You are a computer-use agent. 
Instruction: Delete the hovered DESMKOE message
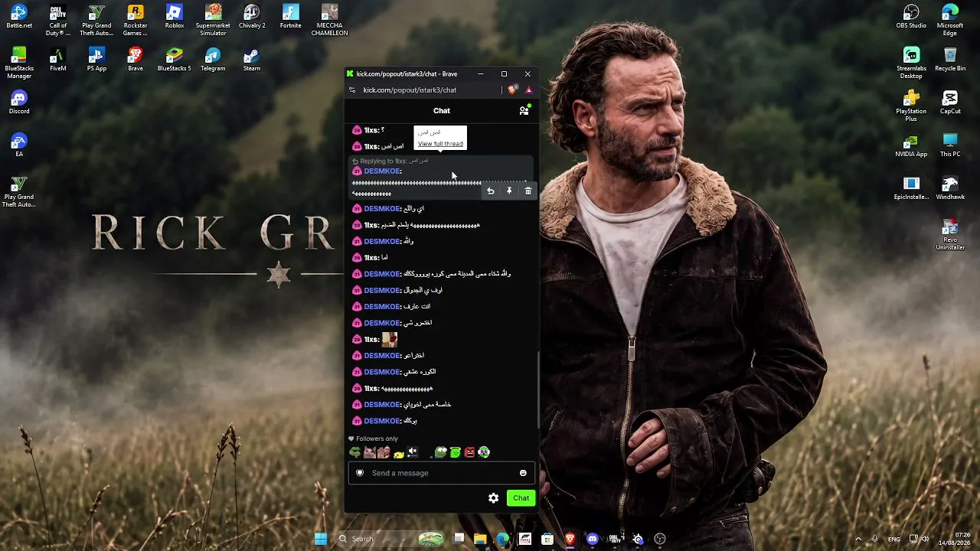pyautogui.click(x=528, y=191)
